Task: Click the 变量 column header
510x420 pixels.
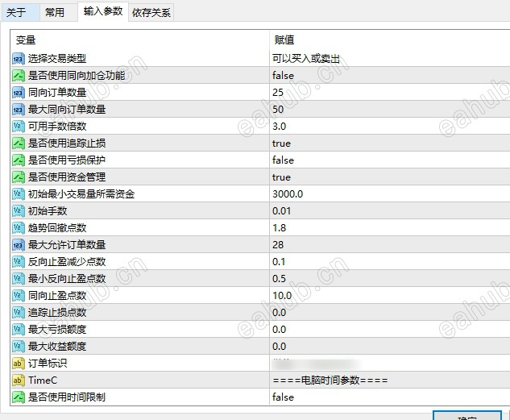Action: coord(26,40)
